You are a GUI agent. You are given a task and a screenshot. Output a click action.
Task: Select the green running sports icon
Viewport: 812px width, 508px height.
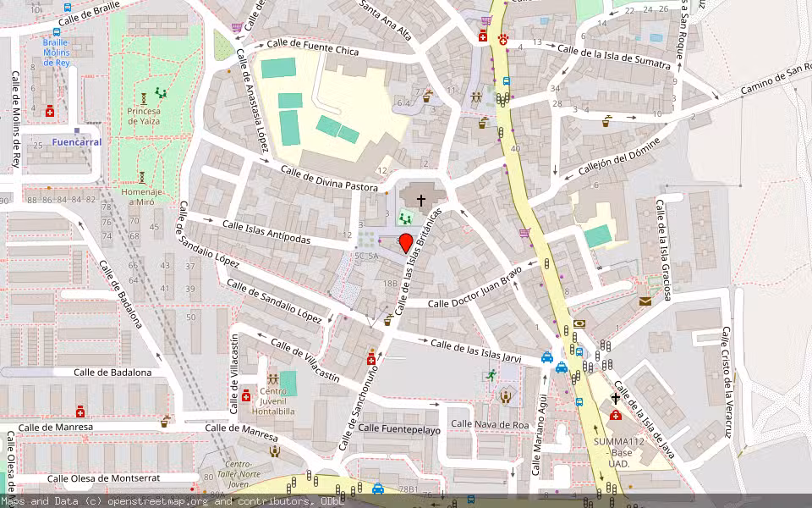tap(491, 375)
